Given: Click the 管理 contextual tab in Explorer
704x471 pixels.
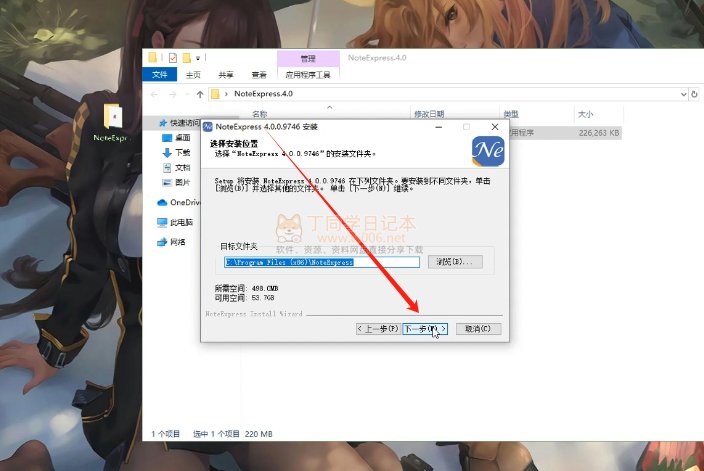Looking at the screenshot, I should point(308,59).
